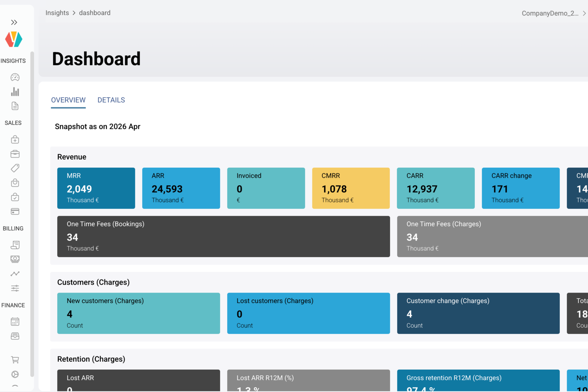Select the New customers (Charges) card

click(x=139, y=313)
